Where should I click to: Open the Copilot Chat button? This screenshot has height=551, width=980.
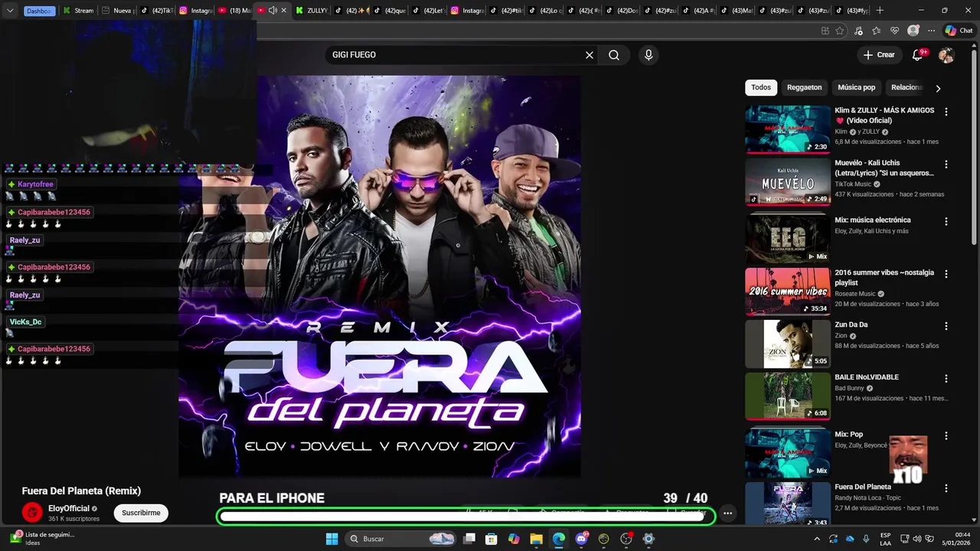pos(959,31)
